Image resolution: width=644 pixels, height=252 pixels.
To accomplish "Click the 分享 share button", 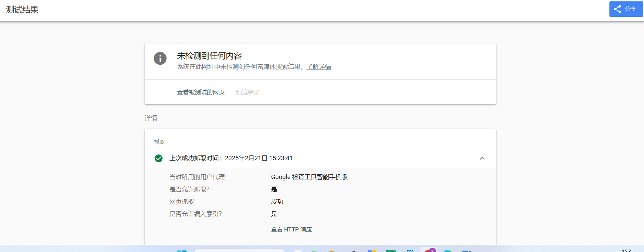I will [x=626, y=9].
